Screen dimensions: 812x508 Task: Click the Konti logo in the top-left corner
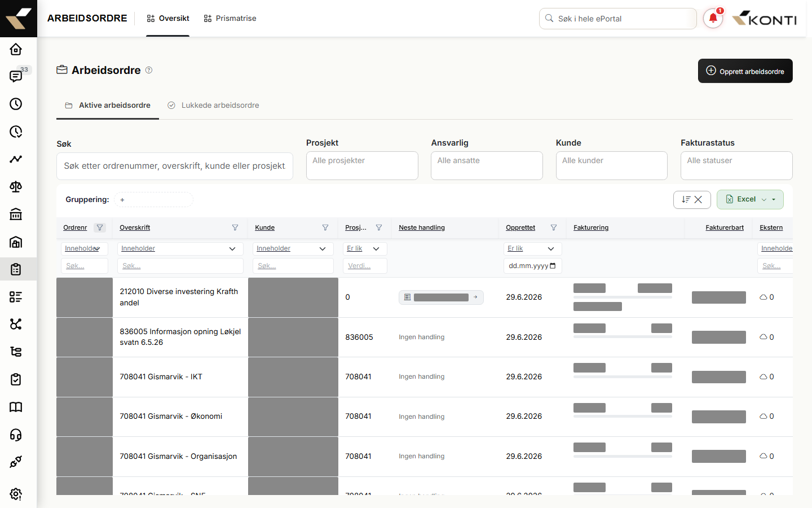tap(19, 19)
